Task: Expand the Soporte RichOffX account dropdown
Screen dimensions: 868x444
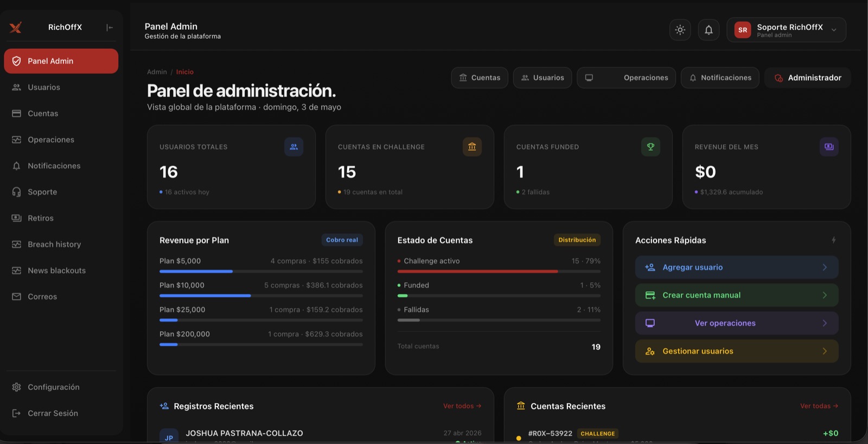Action: (x=834, y=30)
